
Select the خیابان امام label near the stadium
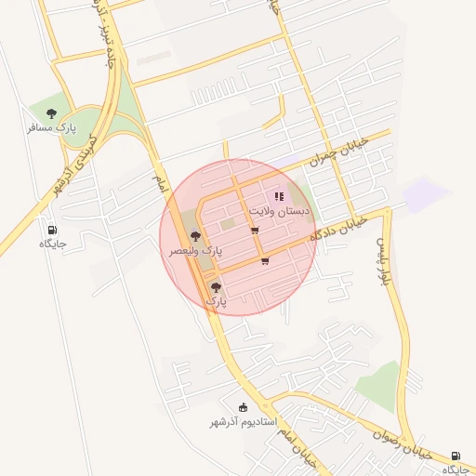pos(297,447)
